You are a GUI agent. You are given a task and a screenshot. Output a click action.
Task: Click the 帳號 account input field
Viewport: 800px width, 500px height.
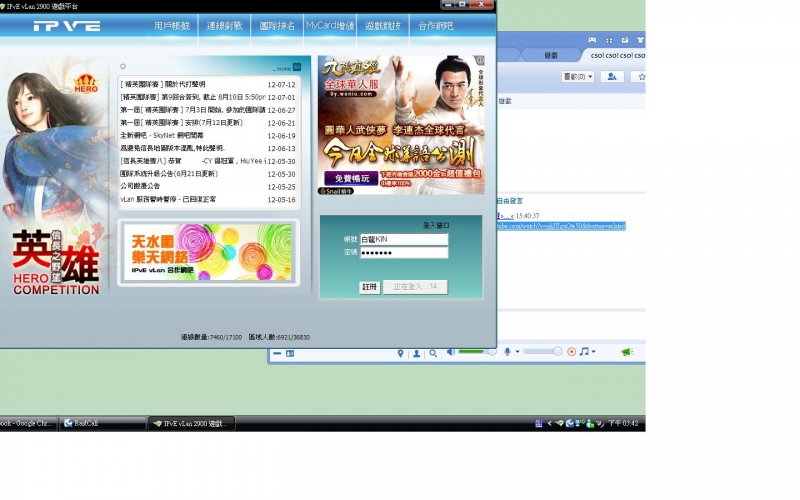click(x=404, y=239)
